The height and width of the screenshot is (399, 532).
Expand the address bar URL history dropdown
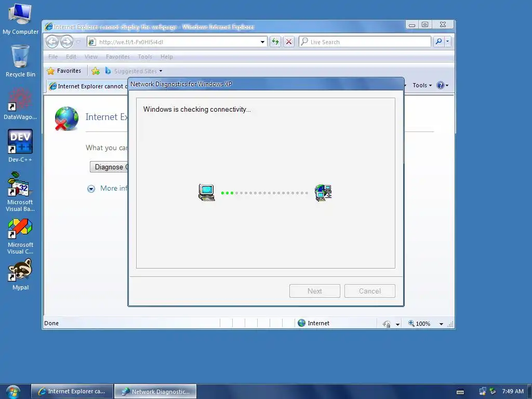pyautogui.click(x=262, y=42)
